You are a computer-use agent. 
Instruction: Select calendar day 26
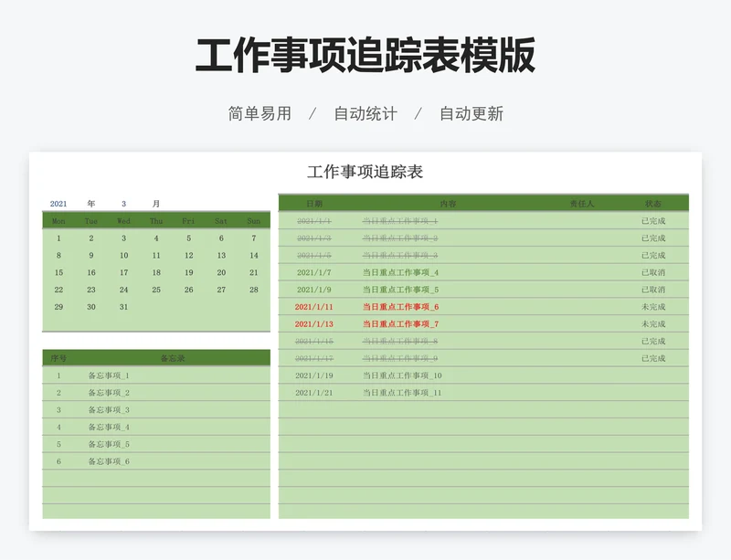[x=188, y=290]
